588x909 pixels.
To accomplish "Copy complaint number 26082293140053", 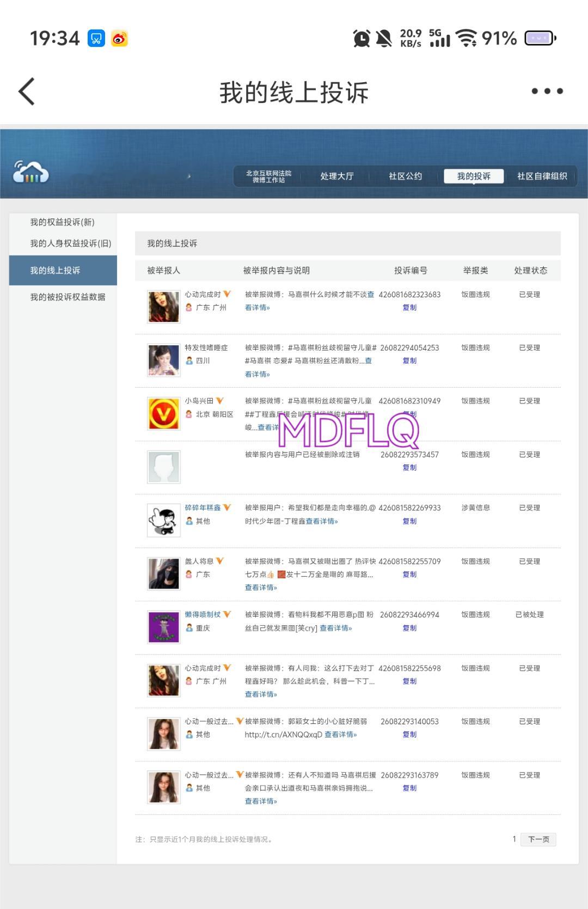I will pyautogui.click(x=409, y=734).
